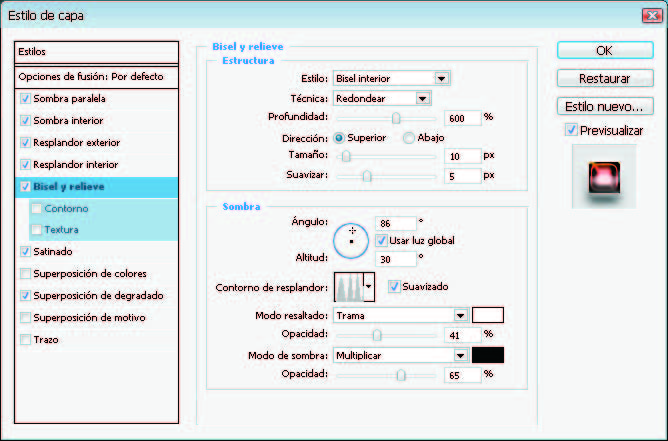Viewport: 668px width, 441px height.
Task: Select Estilos in the left list
Action: point(96,52)
